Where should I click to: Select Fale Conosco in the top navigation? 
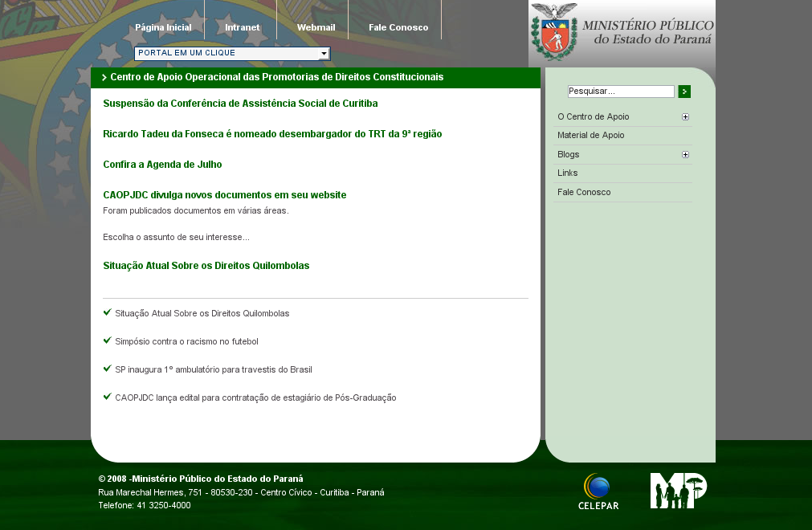tap(398, 27)
